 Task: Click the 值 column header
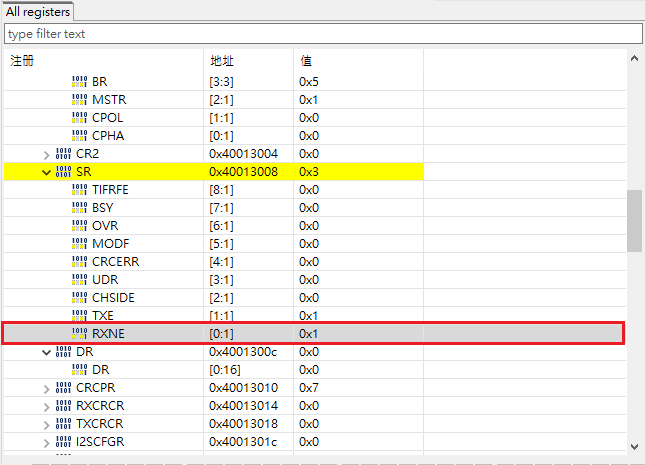pyautogui.click(x=306, y=61)
